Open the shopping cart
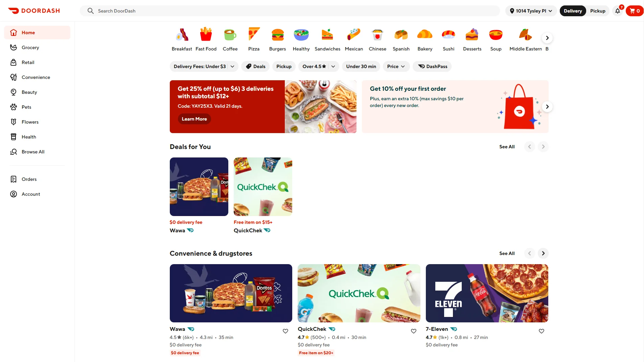Viewport: 644px width, 362px height. [635, 11]
